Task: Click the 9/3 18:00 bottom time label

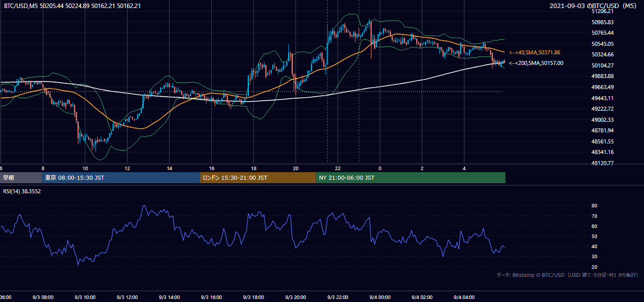Action: [253, 298]
